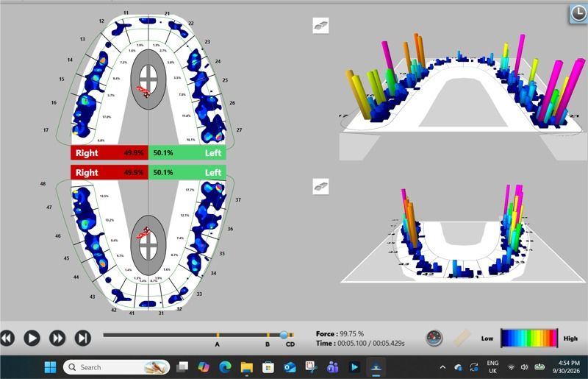Click the Force 99.75 % readout
This screenshot has height=379, width=588.
coord(340,333)
